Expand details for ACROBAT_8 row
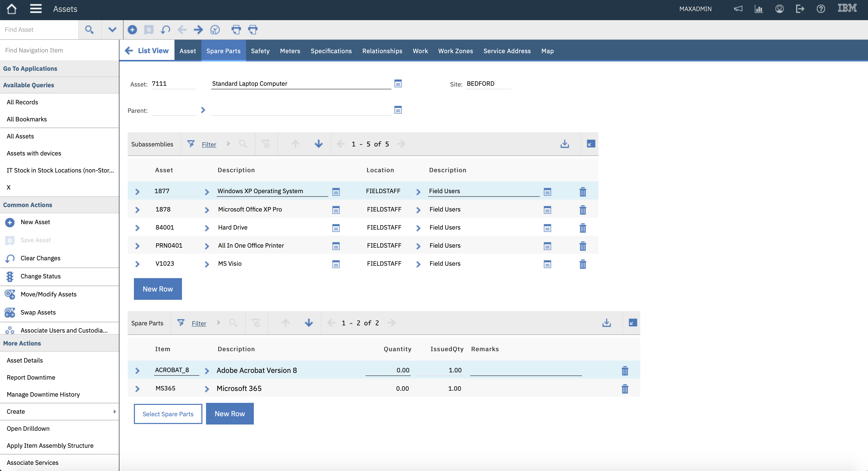Screen dimensions: 868x471 point(137,371)
